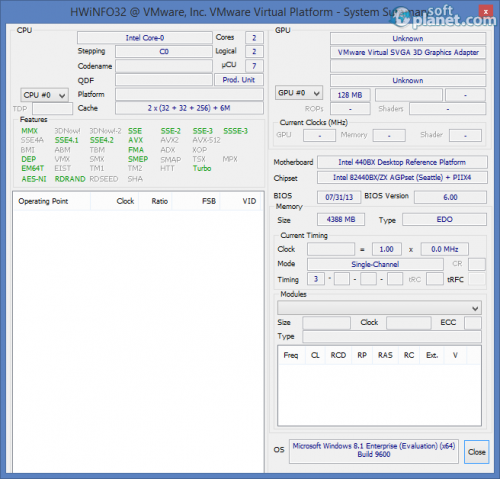Click the RC column header
This screenshot has width=500, height=479.
(x=409, y=355)
